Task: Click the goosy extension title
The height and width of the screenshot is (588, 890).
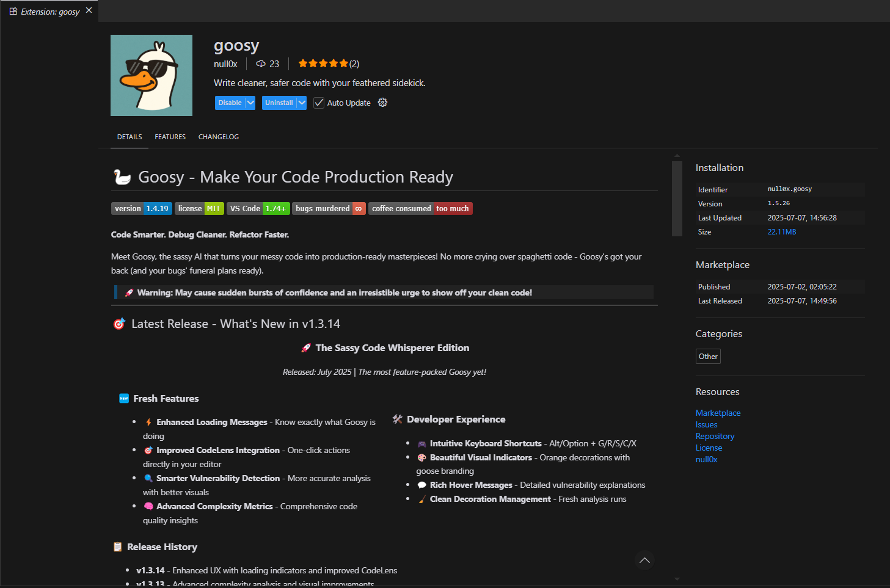Action: pos(236,46)
